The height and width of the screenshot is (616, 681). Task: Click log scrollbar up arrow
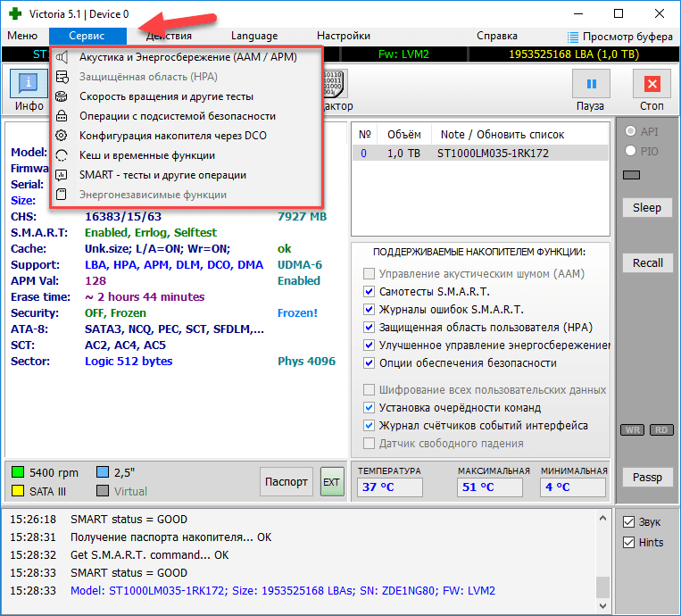click(602, 518)
